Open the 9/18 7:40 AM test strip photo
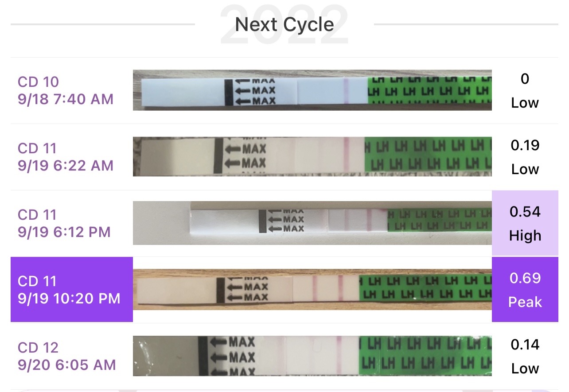The height and width of the screenshot is (392, 569). pos(312,90)
